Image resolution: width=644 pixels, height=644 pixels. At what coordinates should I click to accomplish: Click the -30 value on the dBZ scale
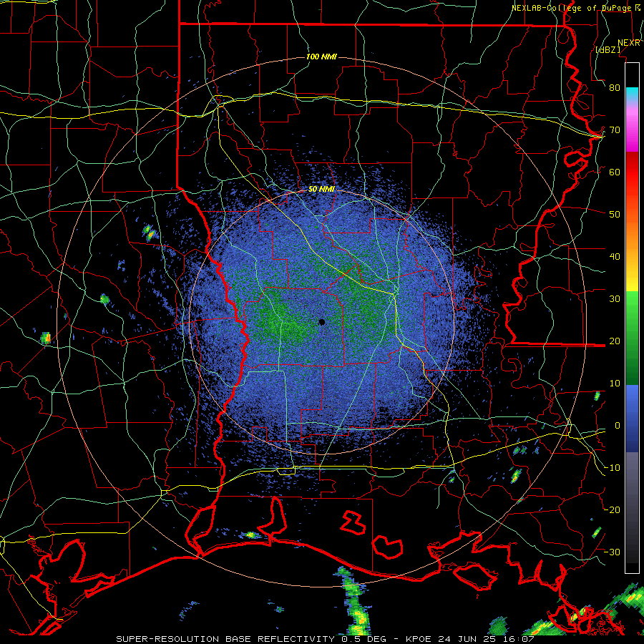coord(612,552)
